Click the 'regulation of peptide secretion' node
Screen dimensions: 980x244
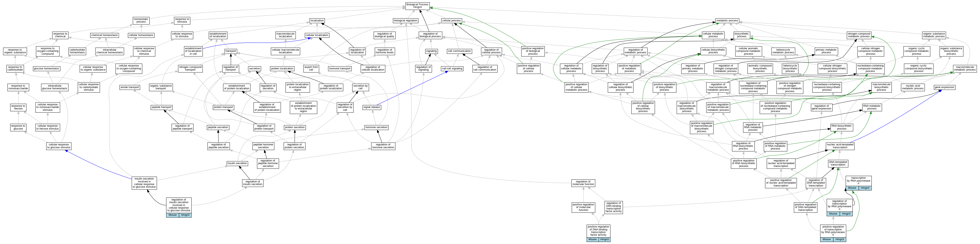[219, 146]
